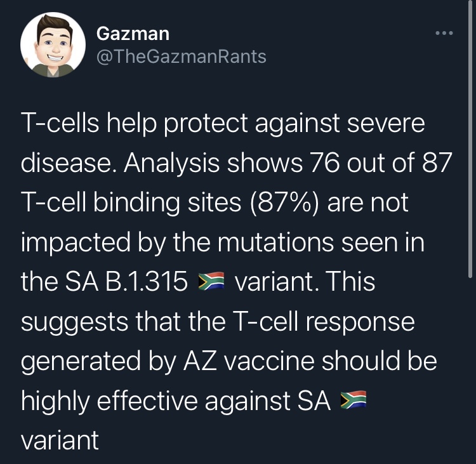Image resolution: width=476 pixels, height=464 pixels.
Task: Click the word 'highly' in the tweet
Action: click(x=55, y=401)
